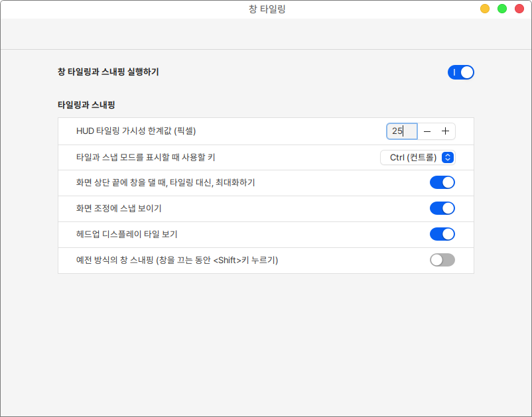Toggle the 화면 조정에 스냅 보이기 switch
Viewport: 532px width, 417px height.
pyautogui.click(x=442, y=208)
